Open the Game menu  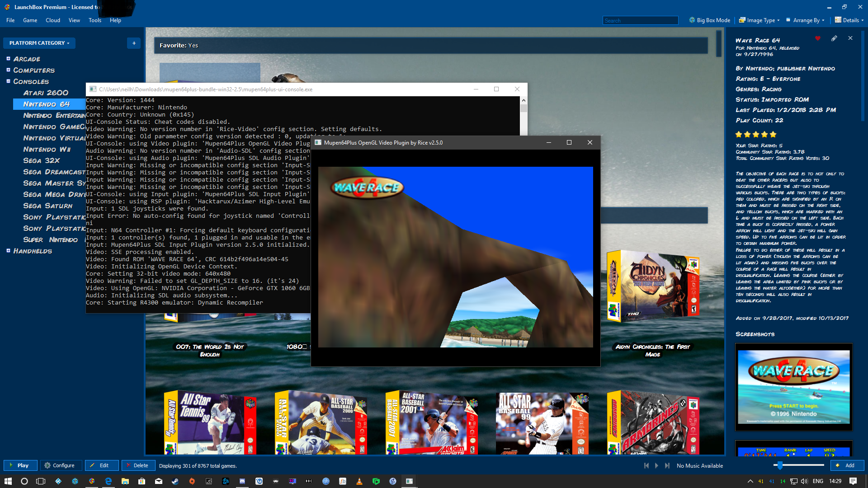[30, 20]
